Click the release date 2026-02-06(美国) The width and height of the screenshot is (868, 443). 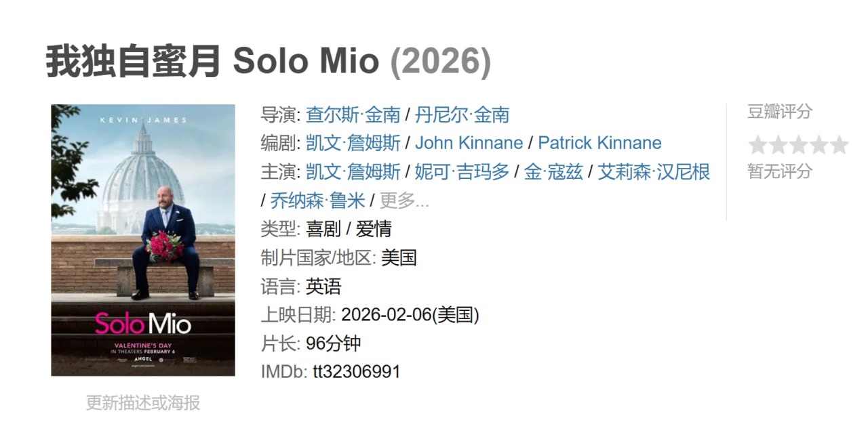410,315
